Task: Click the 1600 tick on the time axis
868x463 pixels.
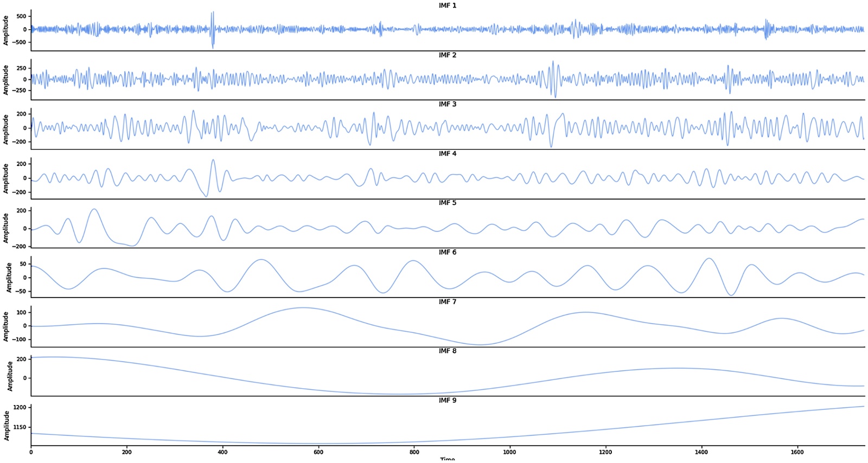Action: coord(797,452)
